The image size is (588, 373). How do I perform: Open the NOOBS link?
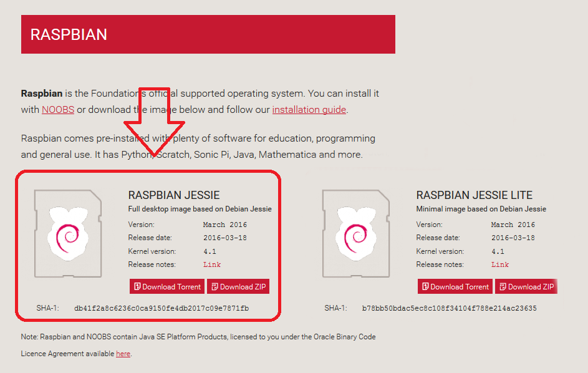tap(58, 110)
